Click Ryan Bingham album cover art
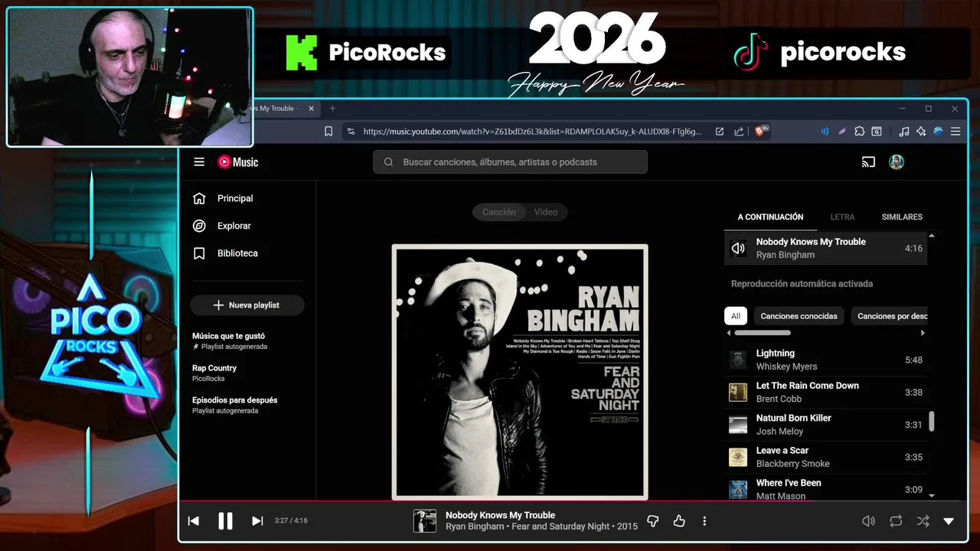This screenshot has width=980, height=551. click(x=520, y=372)
